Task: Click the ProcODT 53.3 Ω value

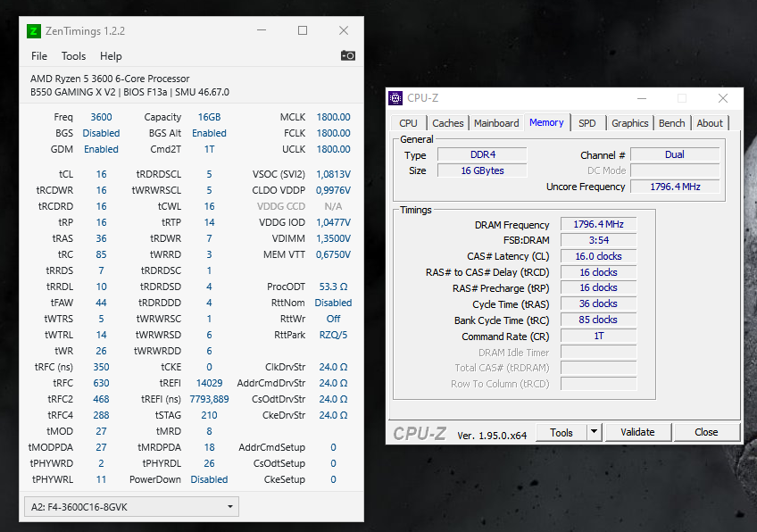Action: click(x=333, y=287)
